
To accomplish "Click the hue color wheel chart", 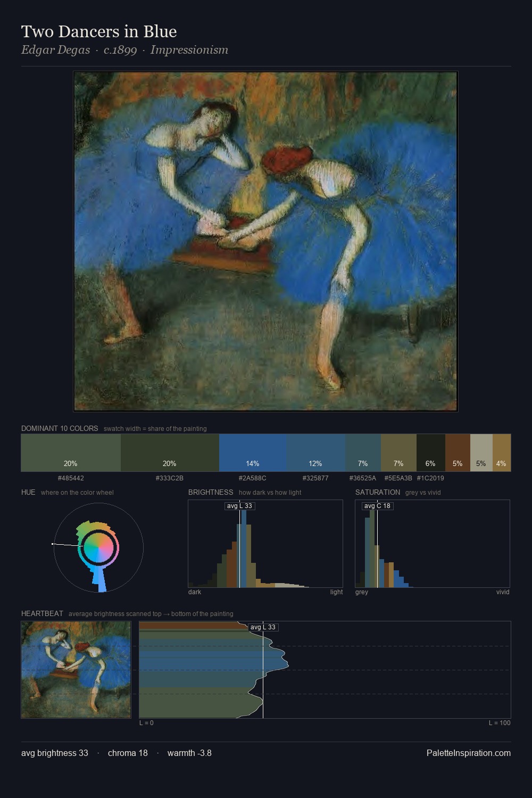I will click(98, 547).
